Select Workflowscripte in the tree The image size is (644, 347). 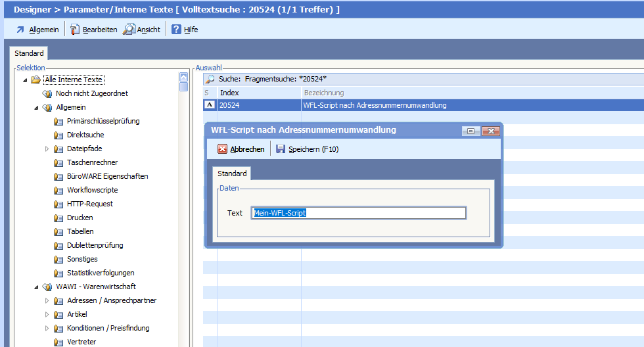tap(93, 190)
